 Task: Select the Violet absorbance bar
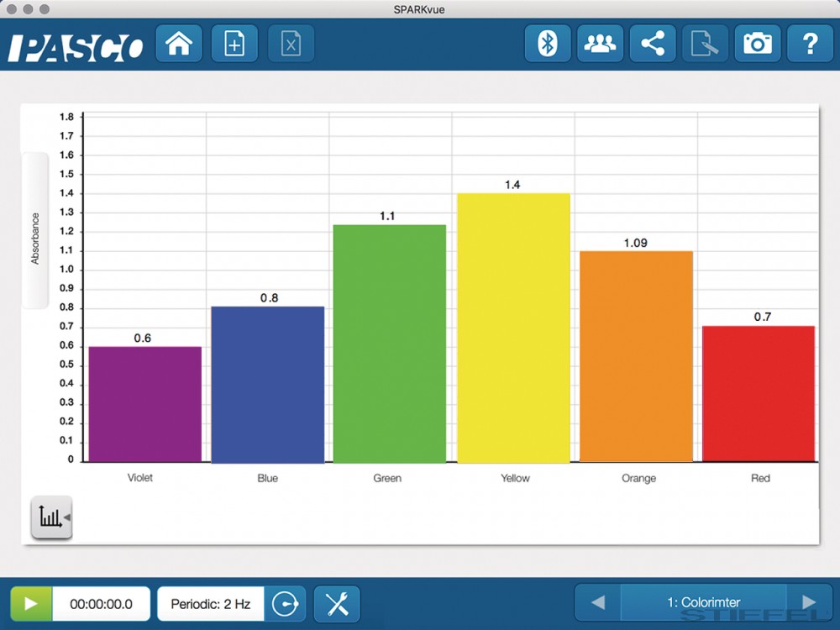(x=145, y=404)
